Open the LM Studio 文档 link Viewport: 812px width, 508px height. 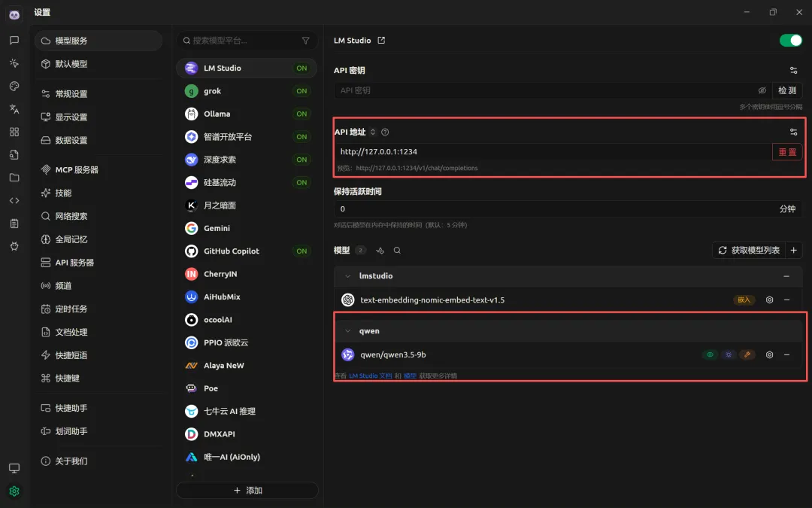click(370, 376)
